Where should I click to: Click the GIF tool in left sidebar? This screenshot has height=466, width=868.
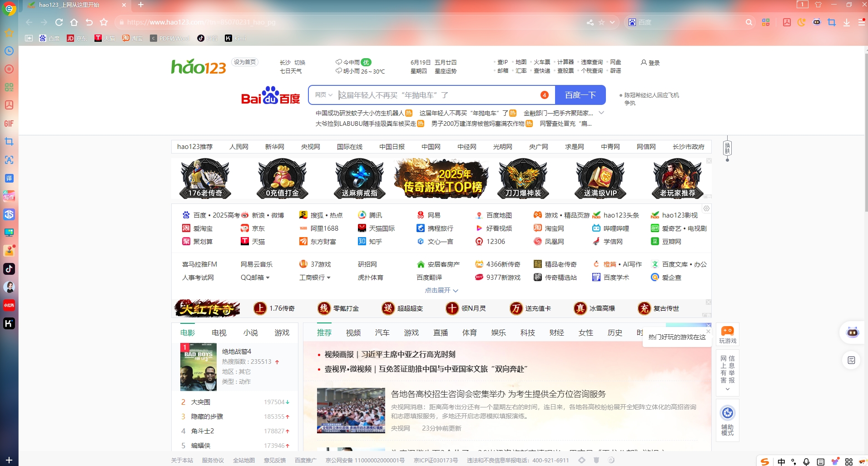pos(9,124)
